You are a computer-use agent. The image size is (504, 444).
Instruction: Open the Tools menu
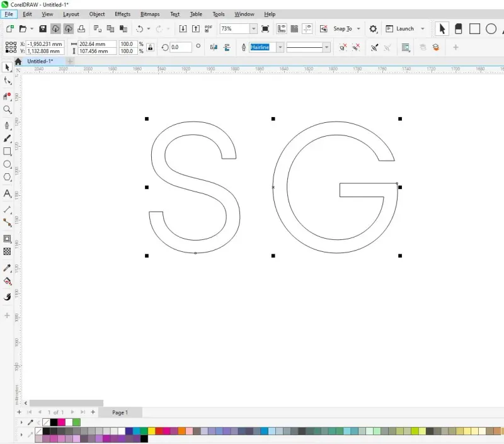tap(218, 14)
